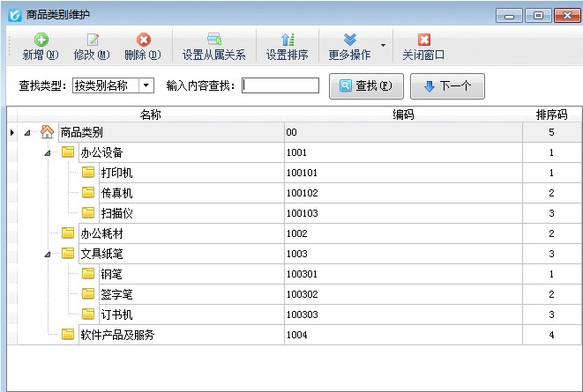Minimize the 商品类别维护 window
This screenshot has width=583, height=392.
[x=510, y=16]
